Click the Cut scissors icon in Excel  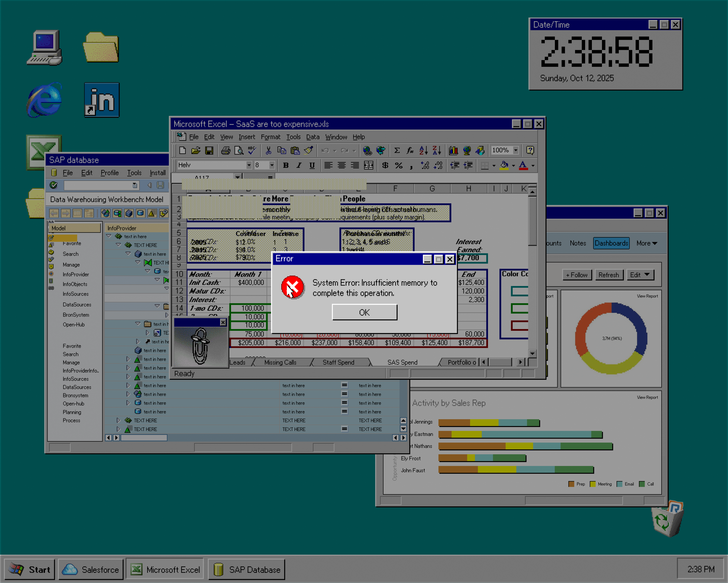click(268, 150)
